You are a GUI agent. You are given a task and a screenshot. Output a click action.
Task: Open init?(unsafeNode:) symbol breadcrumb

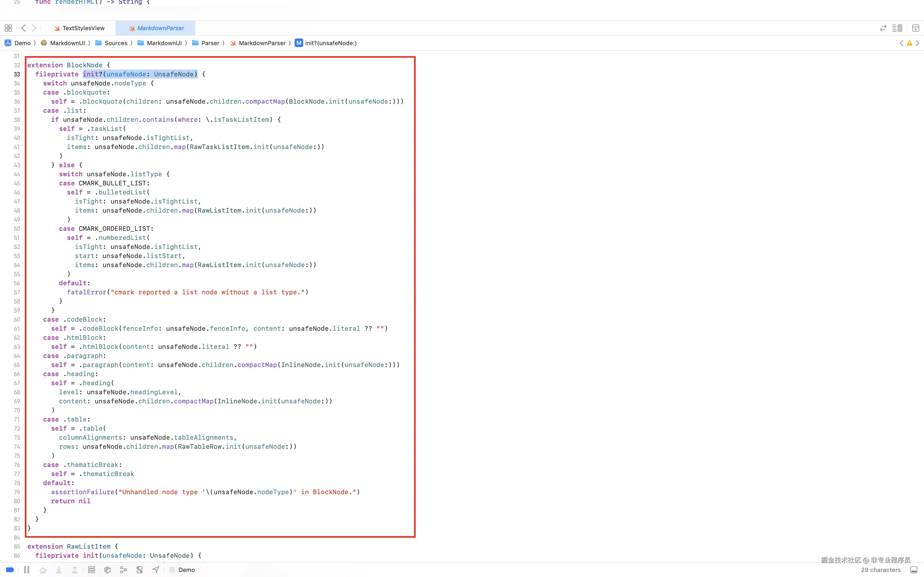[x=331, y=43]
